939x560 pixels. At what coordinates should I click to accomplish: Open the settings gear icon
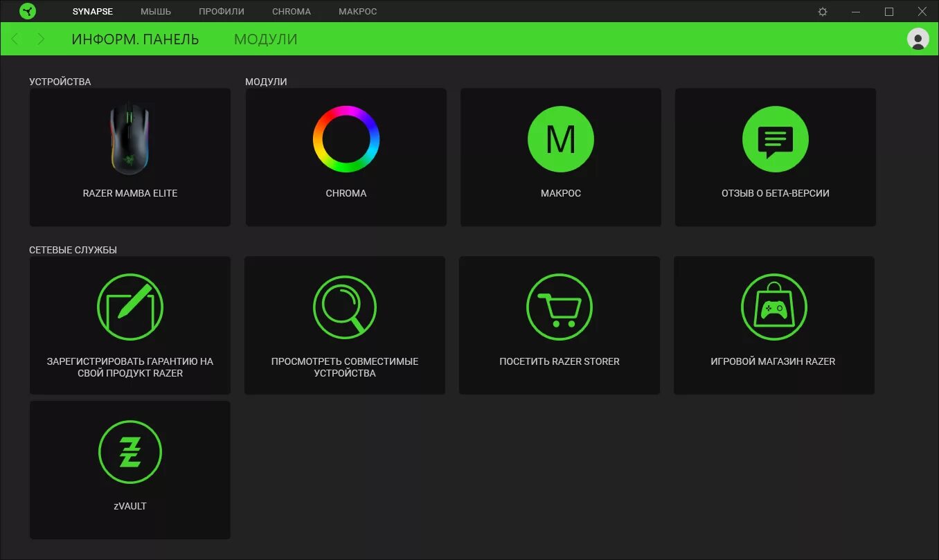[823, 12]
